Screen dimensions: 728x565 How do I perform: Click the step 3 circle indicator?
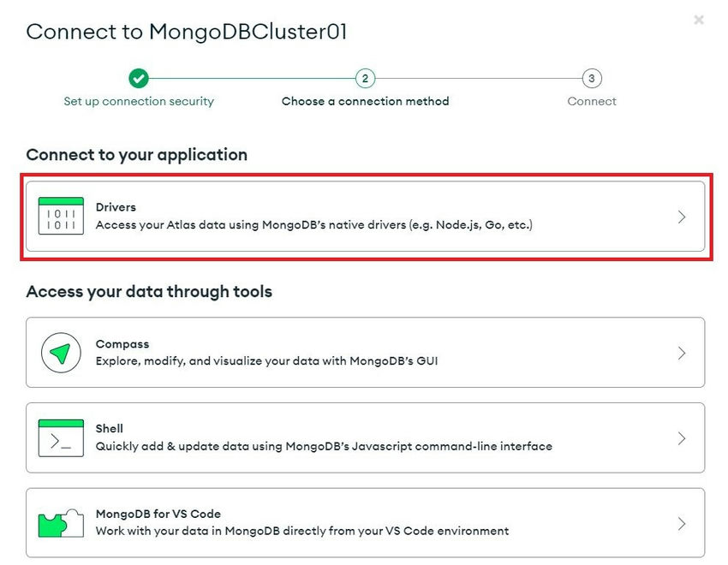point(591,79)
